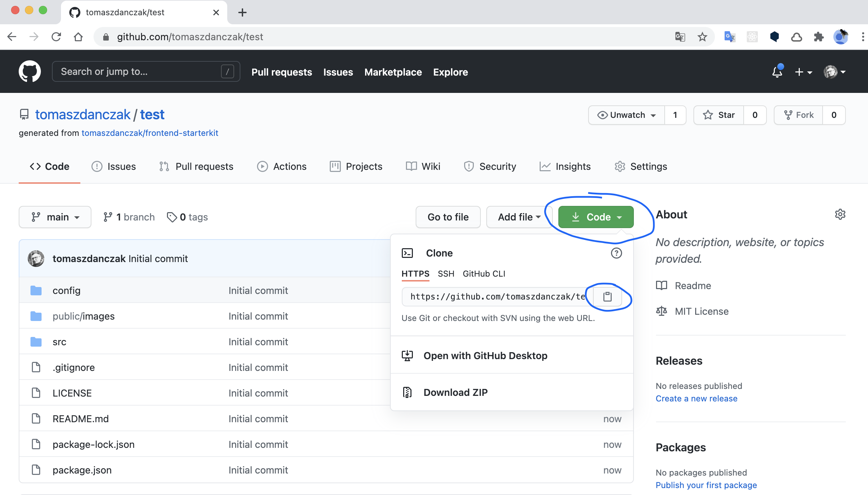Viewport: 868px width, 495px height.
Task: Open the .gitignore file
Action: (74, 367)
